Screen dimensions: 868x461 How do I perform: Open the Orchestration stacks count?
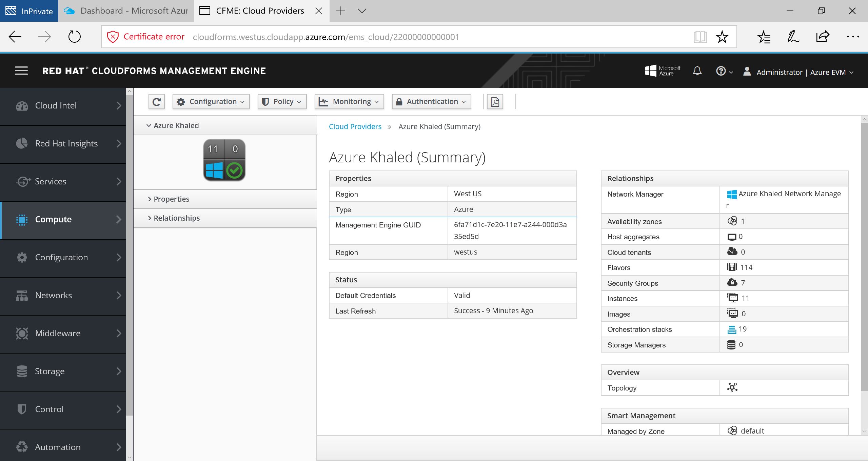tap(742, 329)
